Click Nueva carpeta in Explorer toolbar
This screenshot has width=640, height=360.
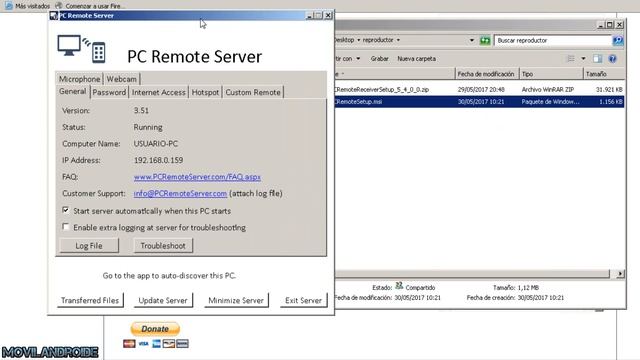tap(417, 59)
